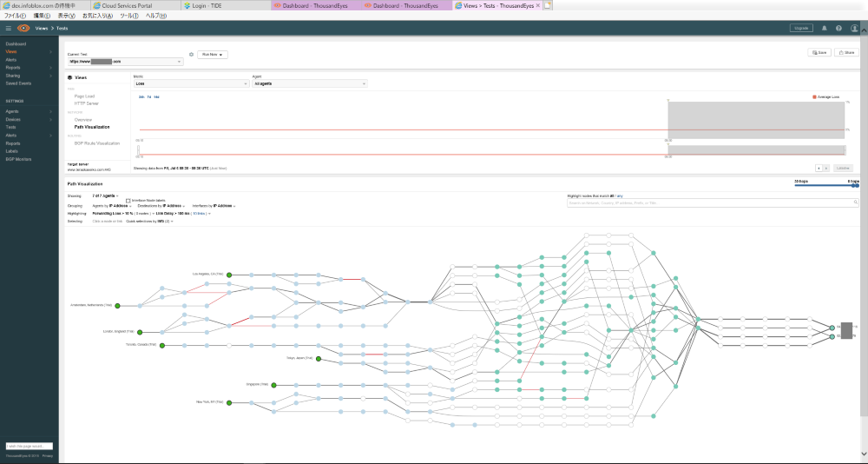Open Agents by IP Address grouping dropdown
The image size is (868, 464).
[x=112, y=206]
